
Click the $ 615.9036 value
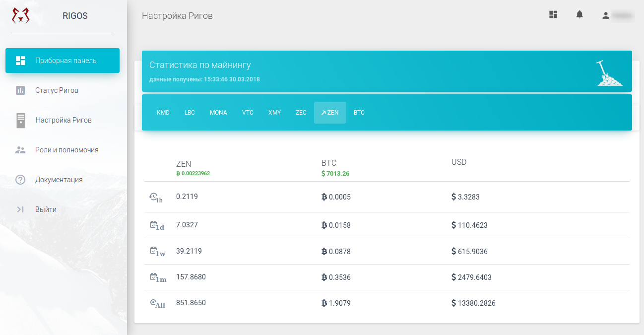(469, 252)
